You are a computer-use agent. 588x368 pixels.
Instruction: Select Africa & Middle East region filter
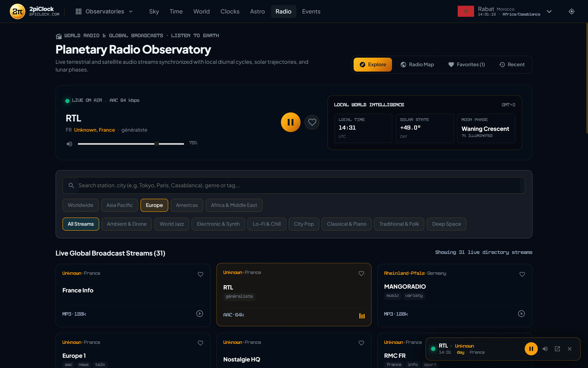pyautogui.click(x=234, y=205)
